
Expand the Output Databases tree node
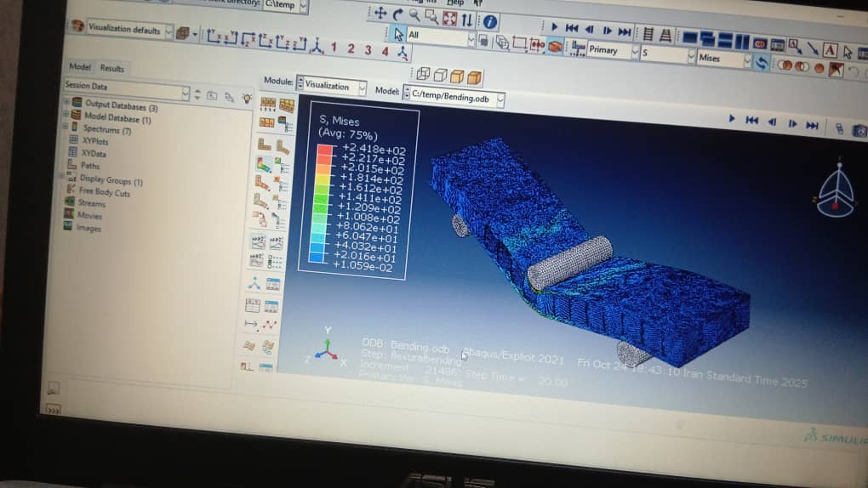66,103
